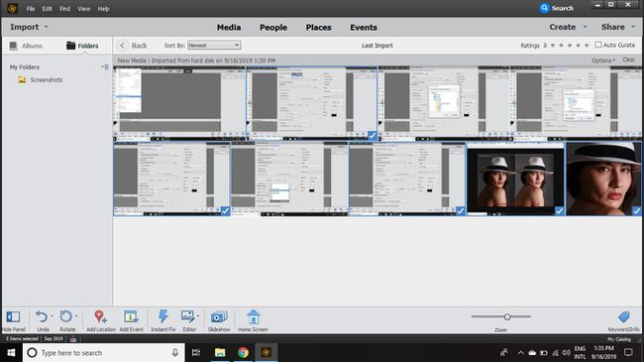Uncheck the second thumbnail in top row
This screenshot has width=644, height=362.
(373, 135)
